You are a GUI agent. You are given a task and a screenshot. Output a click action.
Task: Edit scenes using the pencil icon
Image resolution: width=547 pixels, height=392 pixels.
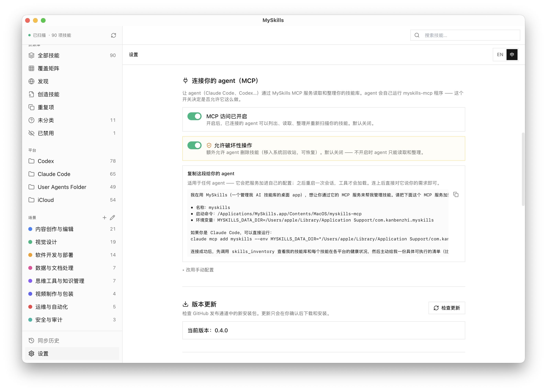coord(112,218)
